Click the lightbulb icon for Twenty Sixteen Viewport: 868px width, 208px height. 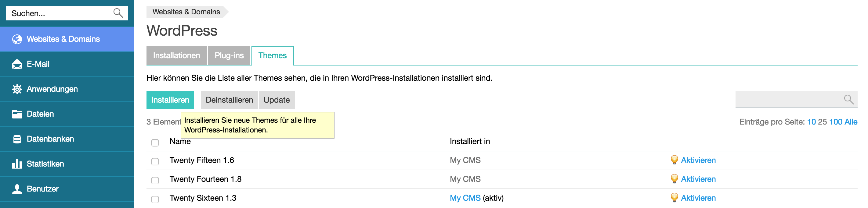674,197
